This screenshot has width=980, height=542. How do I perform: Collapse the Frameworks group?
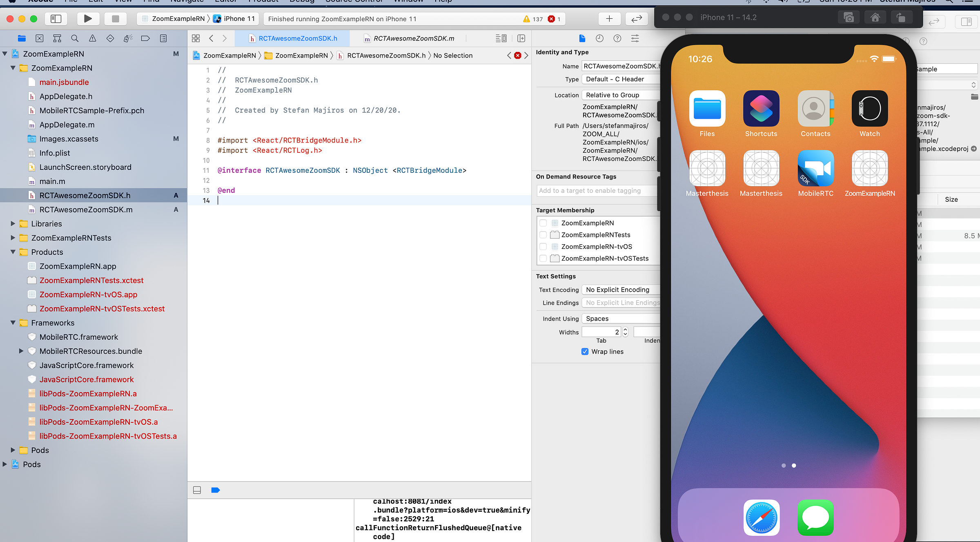pos(13,323)
